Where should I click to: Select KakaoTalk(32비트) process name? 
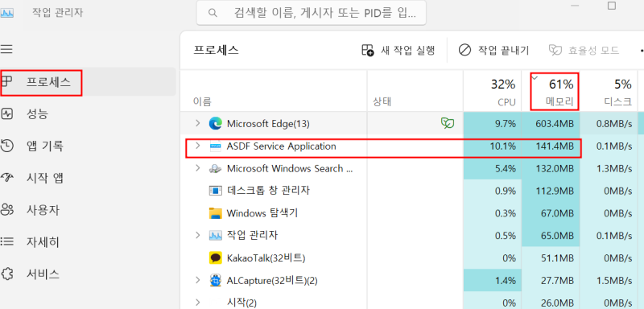tap(266, 258)
